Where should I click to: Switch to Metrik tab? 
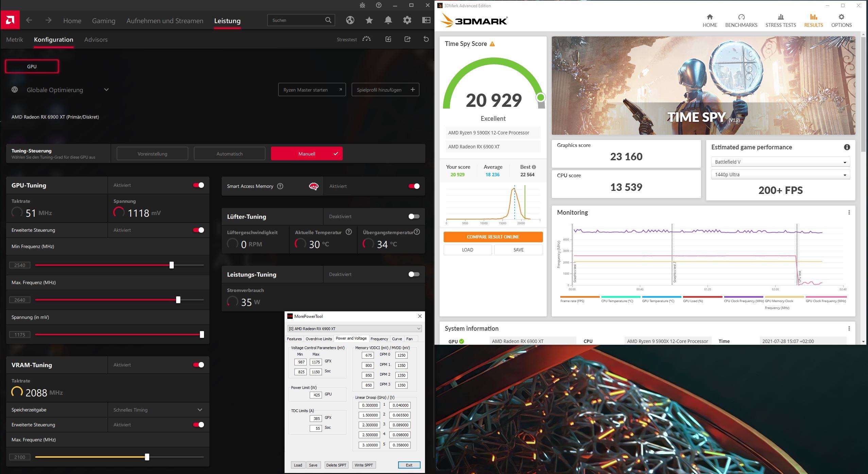[x=15, y=39]
